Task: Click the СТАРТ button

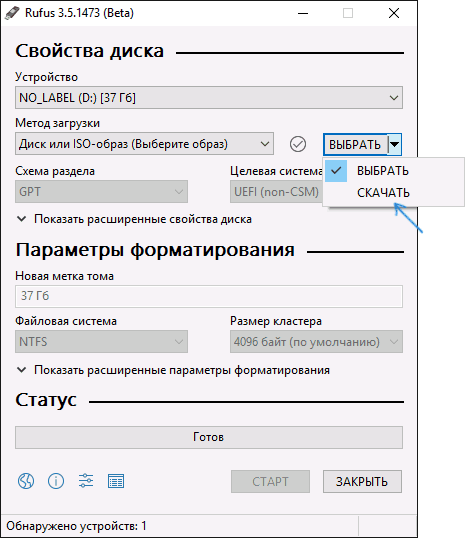Action: pos(270,481)
